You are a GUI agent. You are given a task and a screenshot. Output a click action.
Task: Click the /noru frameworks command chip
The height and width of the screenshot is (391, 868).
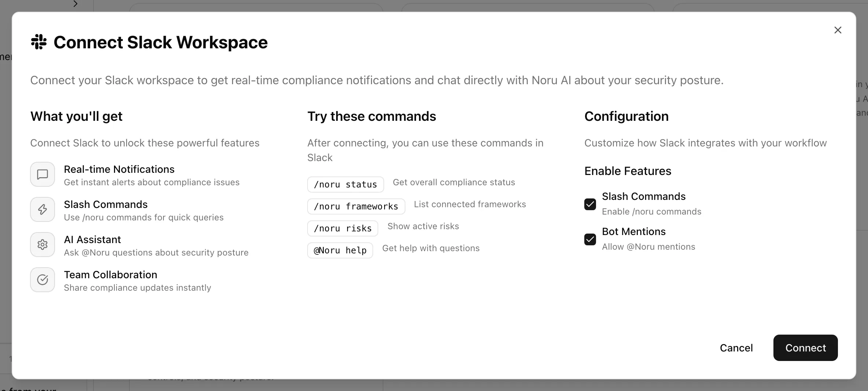356,206
